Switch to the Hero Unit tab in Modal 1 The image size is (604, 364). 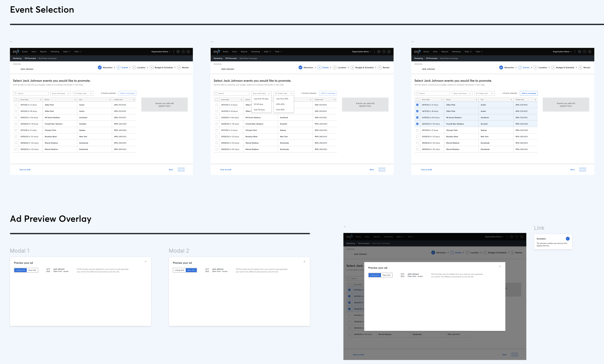[x=32, y=270]
